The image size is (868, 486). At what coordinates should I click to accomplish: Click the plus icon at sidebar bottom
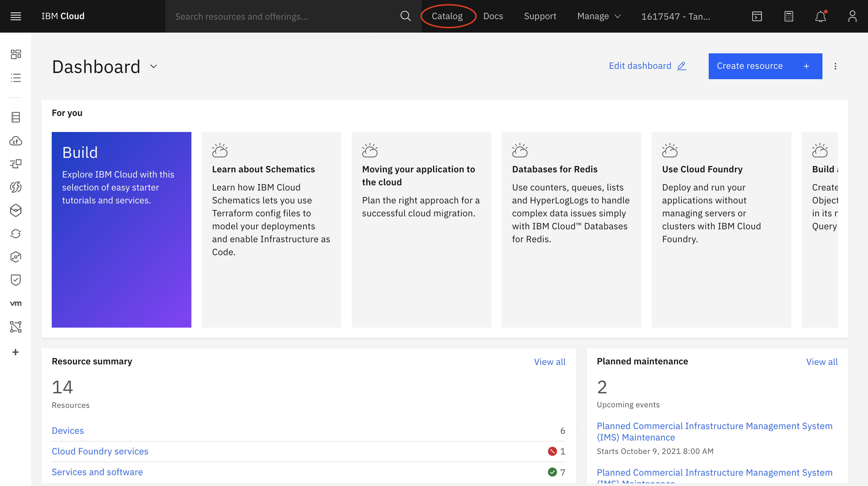(16, 352)
